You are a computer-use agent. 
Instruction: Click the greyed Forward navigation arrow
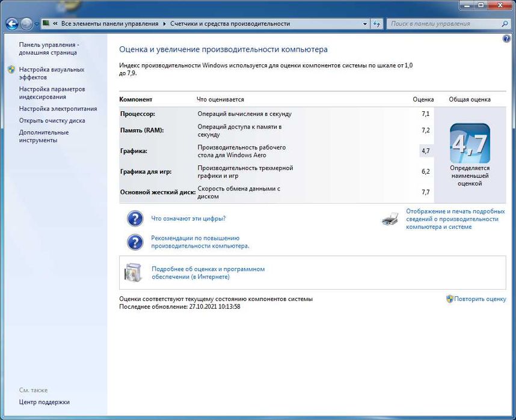pos(26,23)
